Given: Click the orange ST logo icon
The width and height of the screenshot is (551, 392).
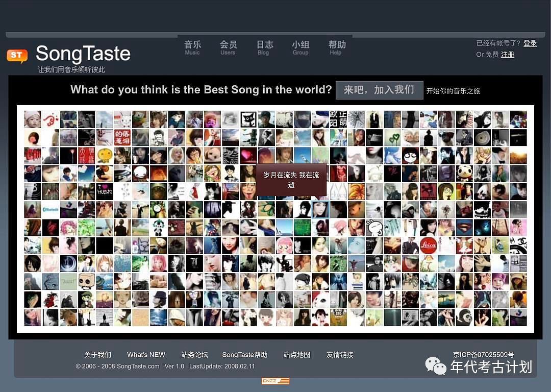Looking at the screenshot, I should click(17, 56).
